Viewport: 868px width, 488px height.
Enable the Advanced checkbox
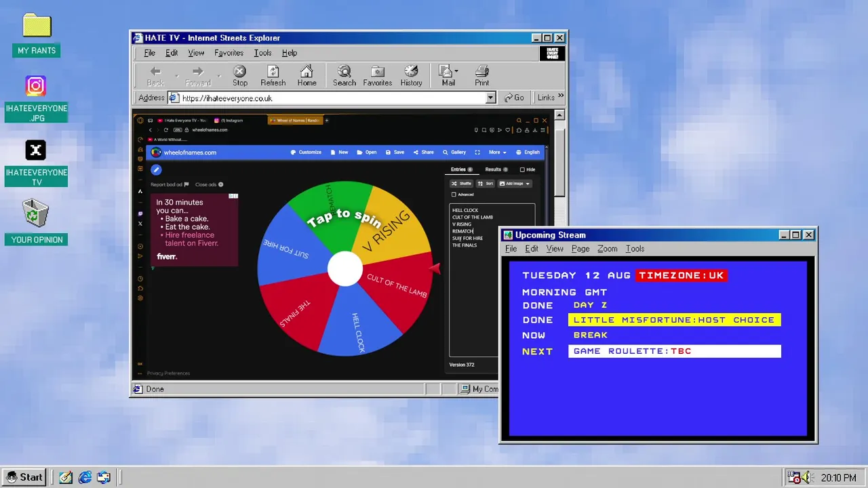pyautogui.click(x=454, y=195)
